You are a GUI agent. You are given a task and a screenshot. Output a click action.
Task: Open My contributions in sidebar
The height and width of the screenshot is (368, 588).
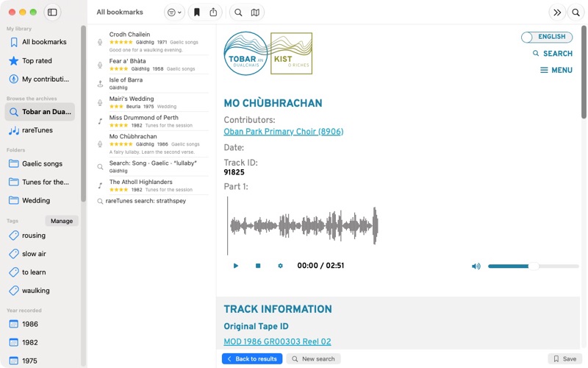[x=40, y=79]
